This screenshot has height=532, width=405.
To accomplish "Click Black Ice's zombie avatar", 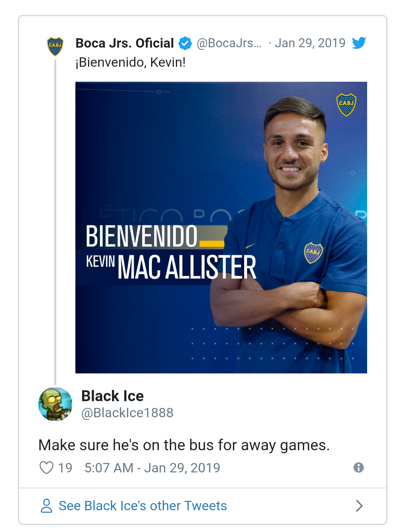I will coord(55,404).
